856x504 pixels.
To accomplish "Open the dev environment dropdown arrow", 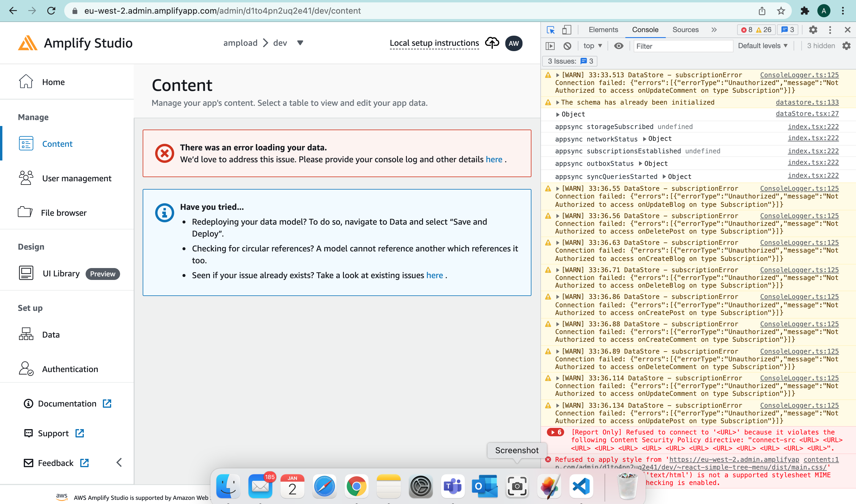I will (x=300, y=43).
